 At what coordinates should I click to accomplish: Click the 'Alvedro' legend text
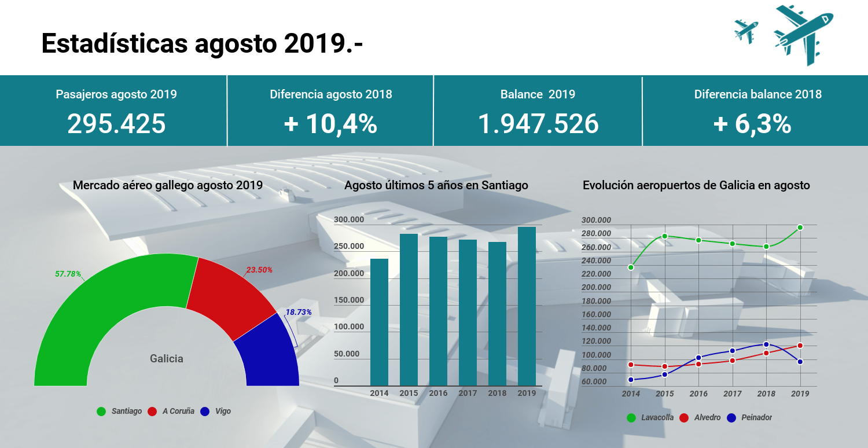pos(708,418)
